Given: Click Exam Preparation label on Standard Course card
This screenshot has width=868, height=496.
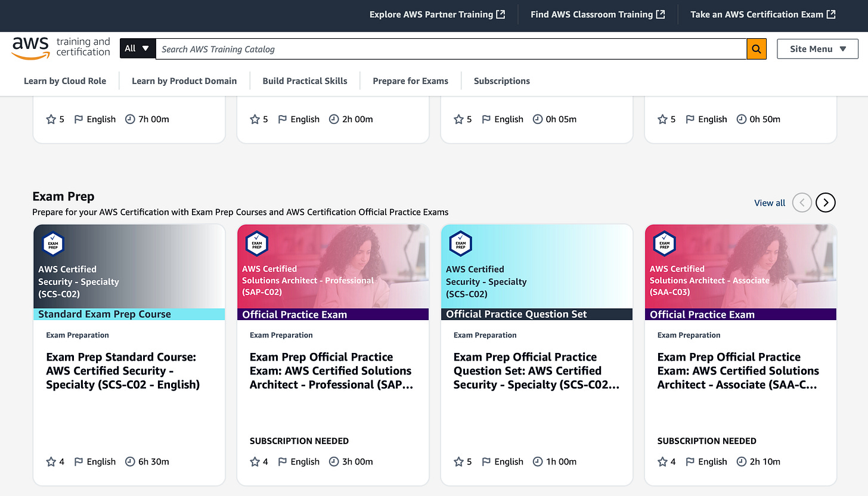Looking at the screenshot, I should point(77,335).
